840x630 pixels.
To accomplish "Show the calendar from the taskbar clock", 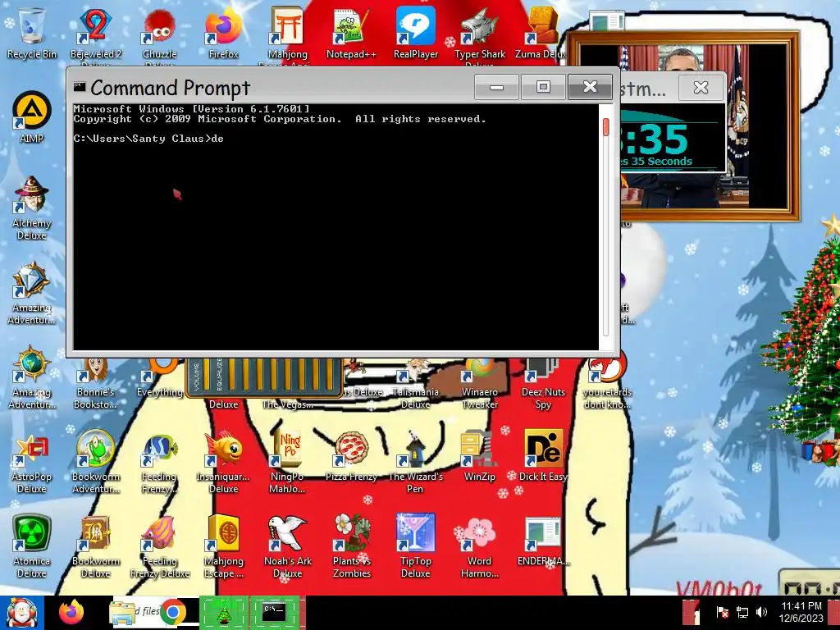I will (801, 612).
